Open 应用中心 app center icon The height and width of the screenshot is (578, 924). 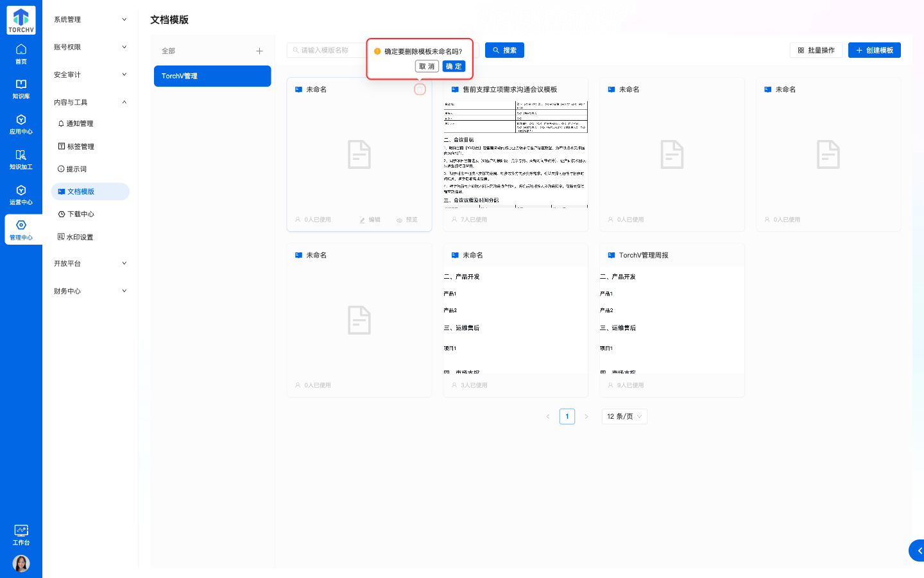point(21,124)
